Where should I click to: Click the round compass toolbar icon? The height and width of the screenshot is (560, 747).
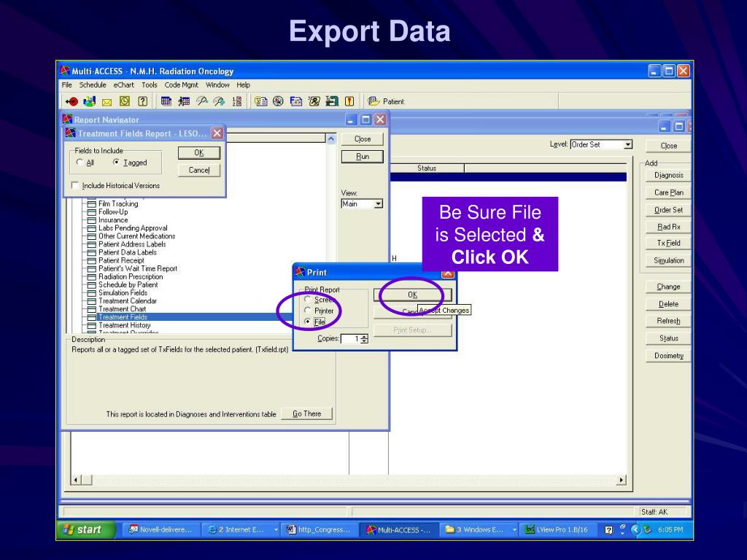pos(278,101)
